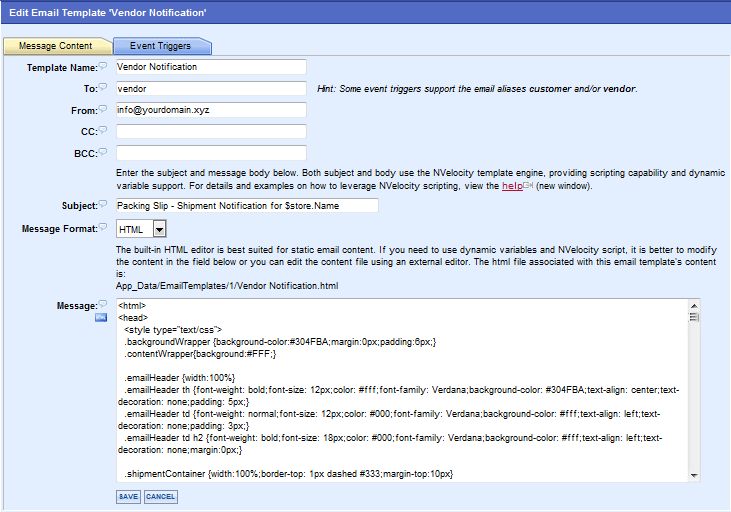Click the To field containing vendor

pyautogui.click(x=211, y=89)
